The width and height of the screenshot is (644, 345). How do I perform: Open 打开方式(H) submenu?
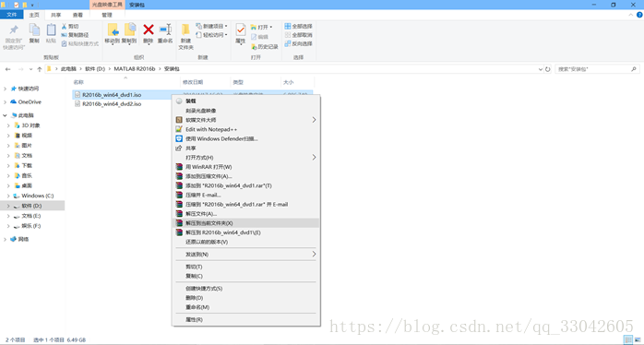(245, 158)
